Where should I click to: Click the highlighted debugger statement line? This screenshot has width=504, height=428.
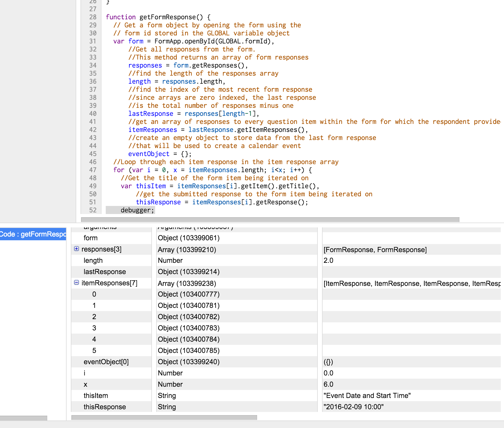point(130,210)
